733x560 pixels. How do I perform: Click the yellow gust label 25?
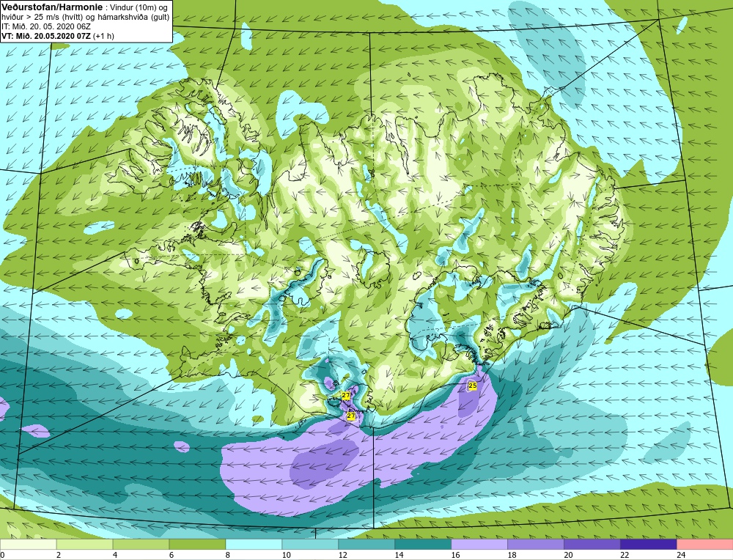[473, 386]
